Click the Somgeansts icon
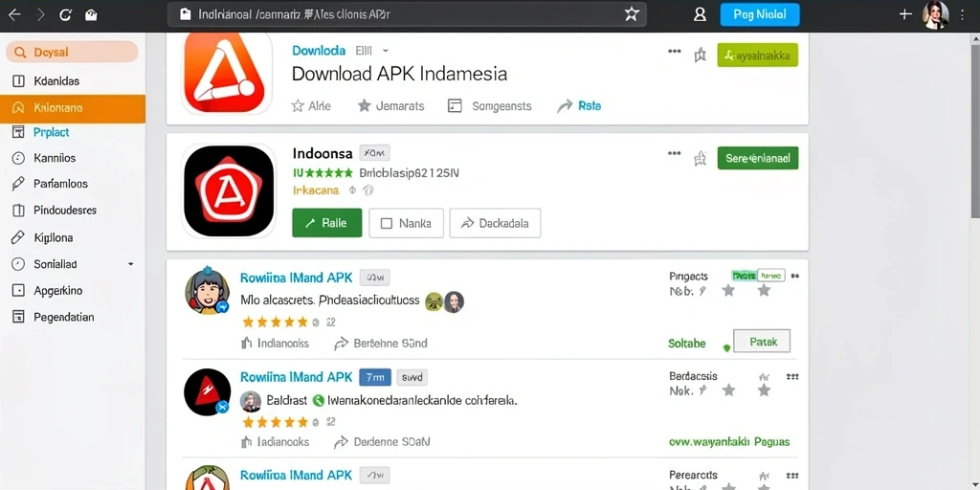 (x=455, y=105)
